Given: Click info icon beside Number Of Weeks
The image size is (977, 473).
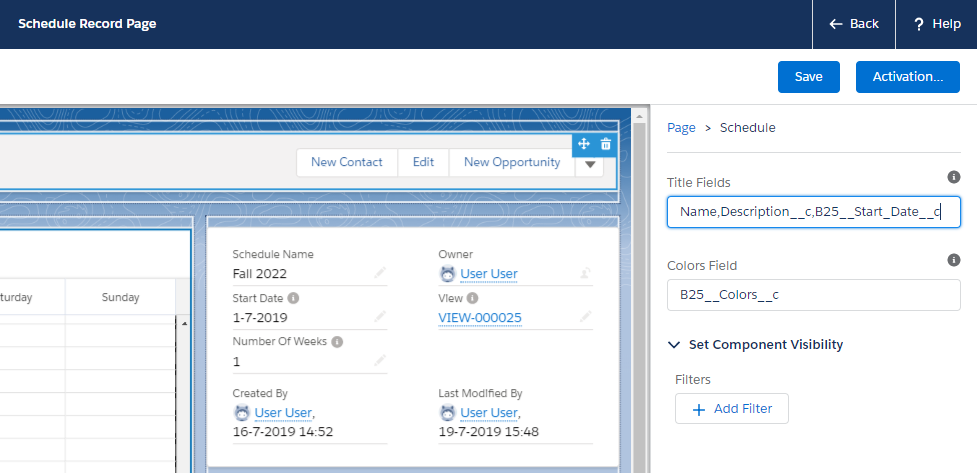Looking at the screenshot, I should click(338, 341).
